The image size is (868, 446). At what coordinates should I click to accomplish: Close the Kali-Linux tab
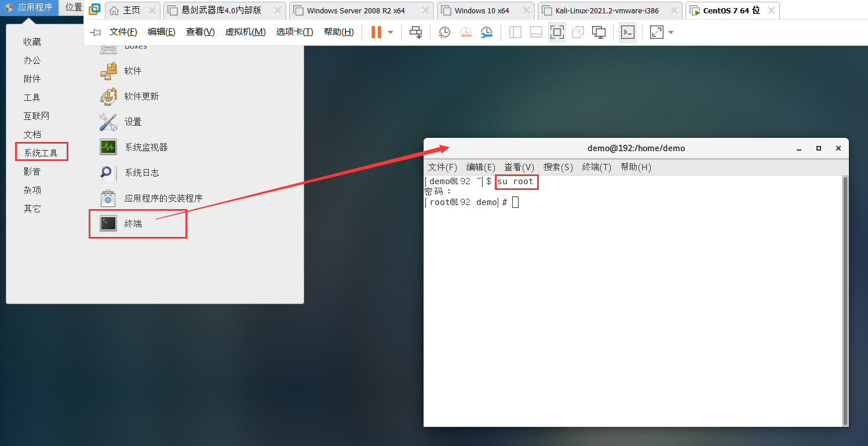(x=674, y=10)
